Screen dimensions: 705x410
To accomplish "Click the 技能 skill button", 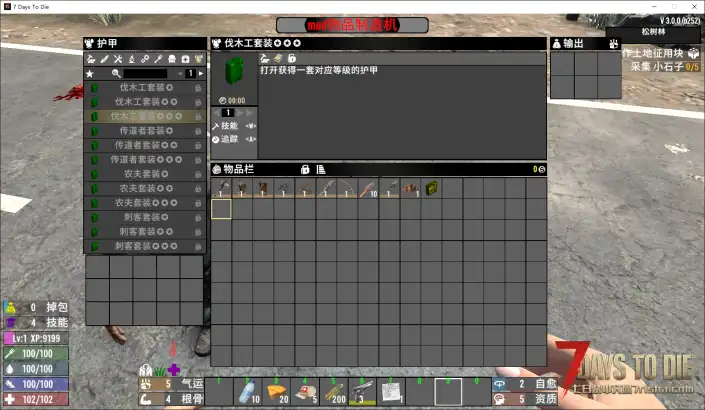I will coord(234,126).
